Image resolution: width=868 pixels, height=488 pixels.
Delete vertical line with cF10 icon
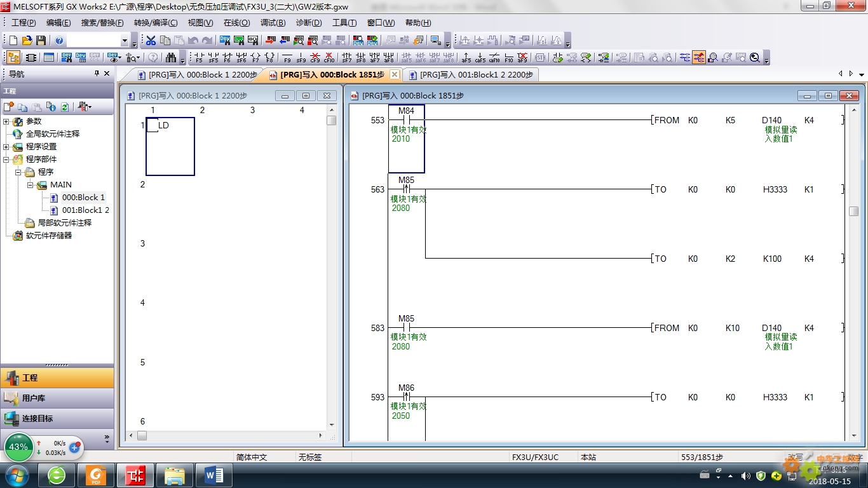pos(329,58)
